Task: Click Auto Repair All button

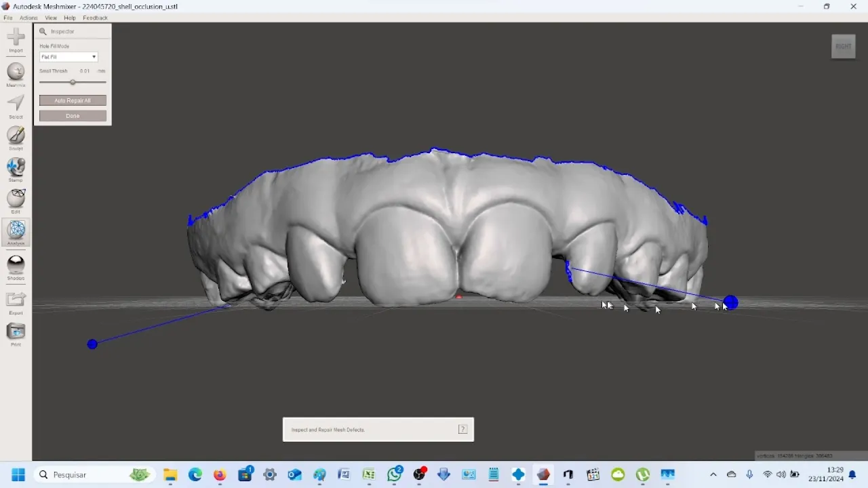Action: [73, 100]
